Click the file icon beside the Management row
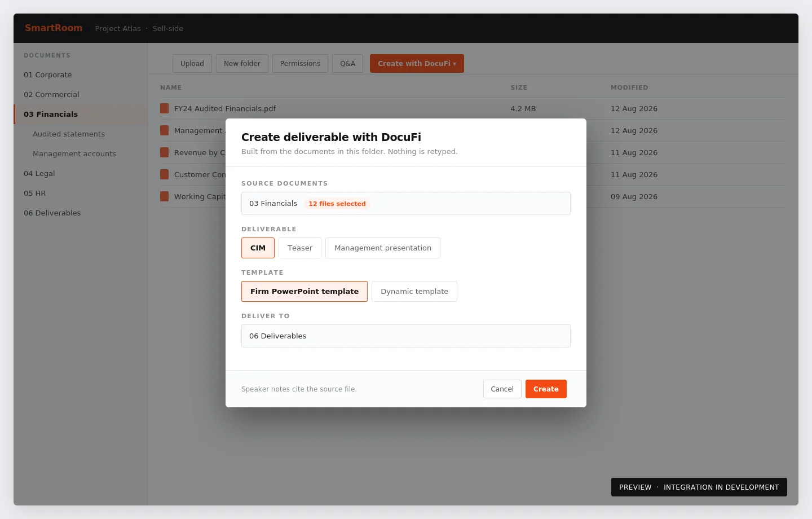This screenshot has width=812, height=519. tap(164, 130)
